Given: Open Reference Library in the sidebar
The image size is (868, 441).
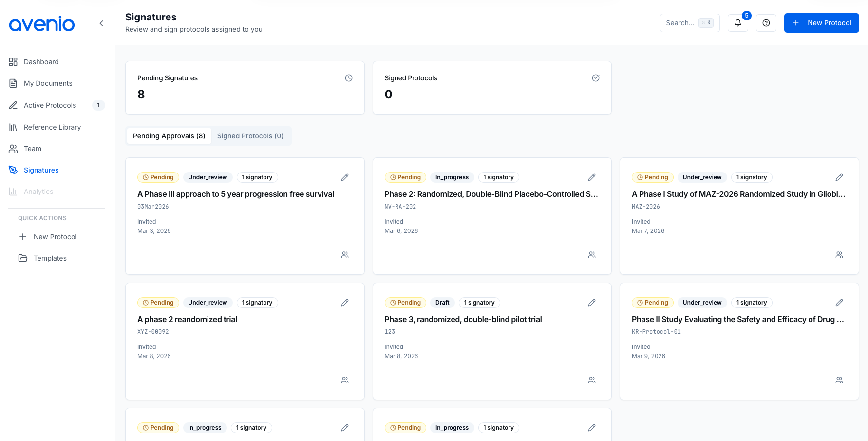Looking at the screenshot, I should (57, 127).
